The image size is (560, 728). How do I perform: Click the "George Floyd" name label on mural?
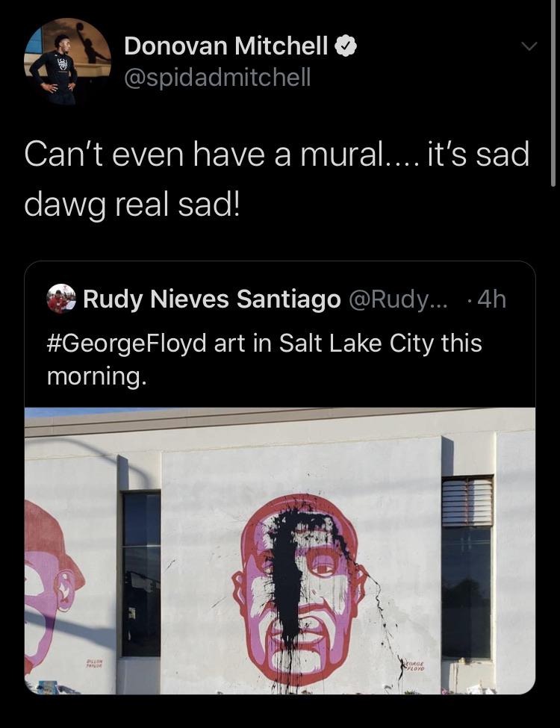pos(415,665)
